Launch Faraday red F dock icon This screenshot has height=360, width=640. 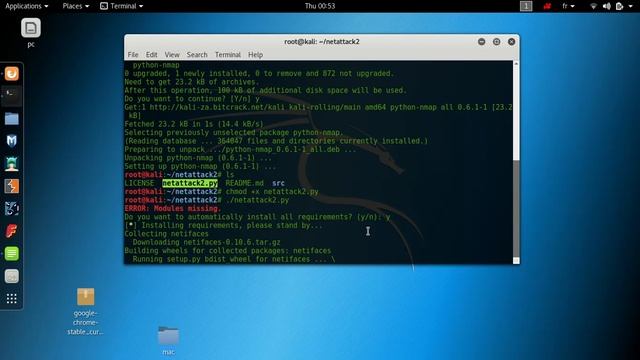click(11, 231)
